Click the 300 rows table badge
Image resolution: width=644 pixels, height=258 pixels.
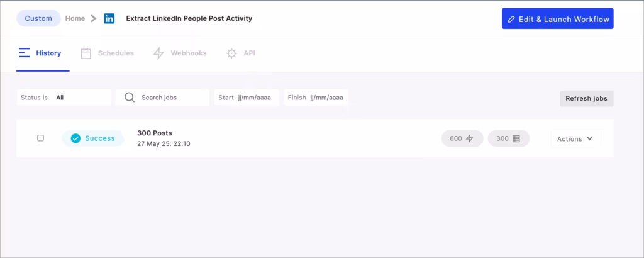coord(508,138)
